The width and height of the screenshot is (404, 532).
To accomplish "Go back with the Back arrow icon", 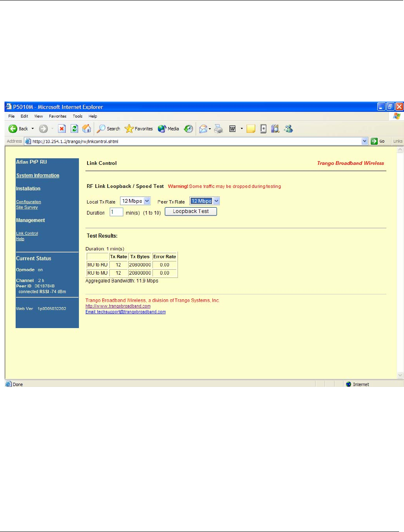I will [13, 129].
